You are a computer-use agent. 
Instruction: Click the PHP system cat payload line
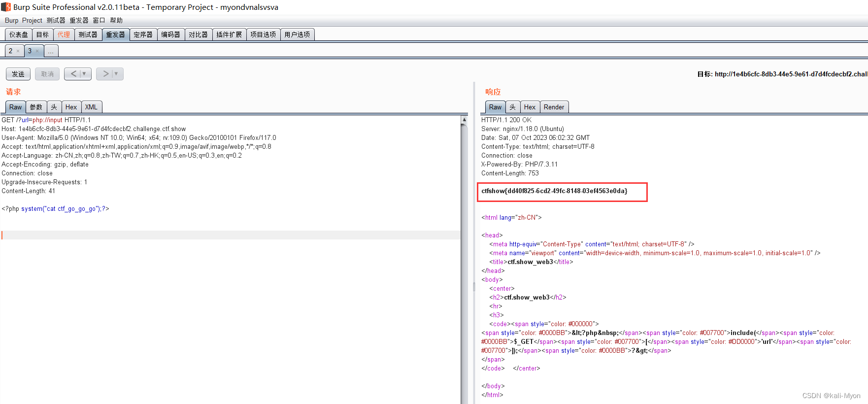tap(55, 208)
